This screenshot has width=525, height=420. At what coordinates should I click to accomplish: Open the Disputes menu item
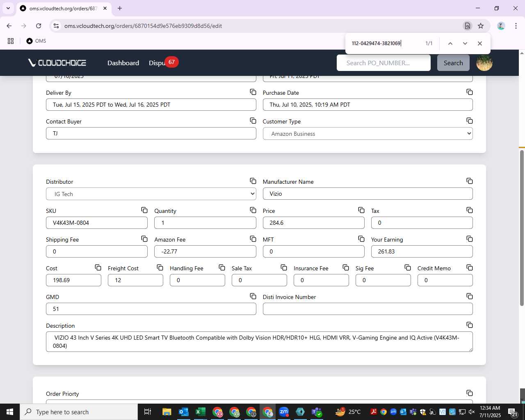[157, 63]
